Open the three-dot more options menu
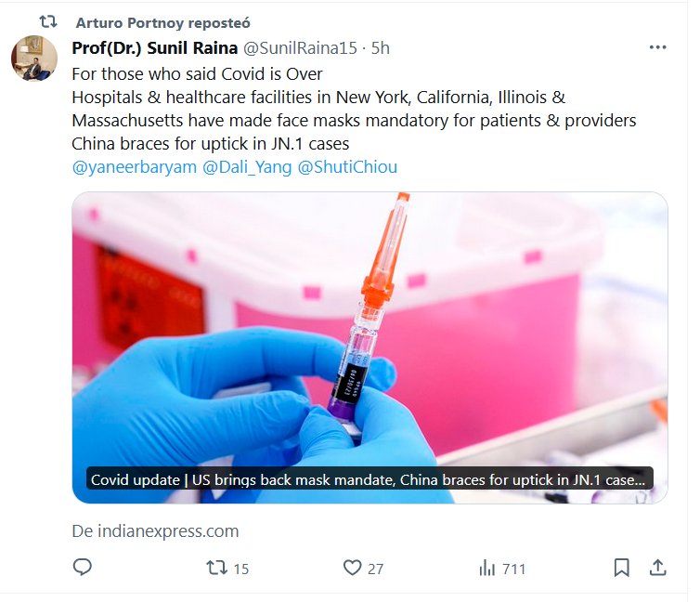This screenshot has height=602, width=700. pyautogui.click(x=657, y=47)
